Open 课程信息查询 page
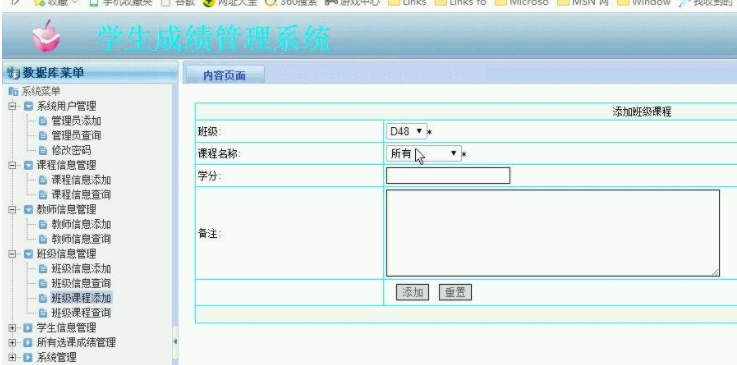This screenshot has height=365, width=737. pyautogui.click(x=81, y=194)
